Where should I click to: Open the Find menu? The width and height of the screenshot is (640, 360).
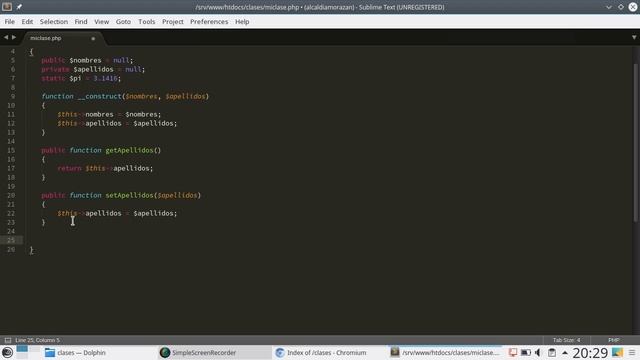[81, 22]
